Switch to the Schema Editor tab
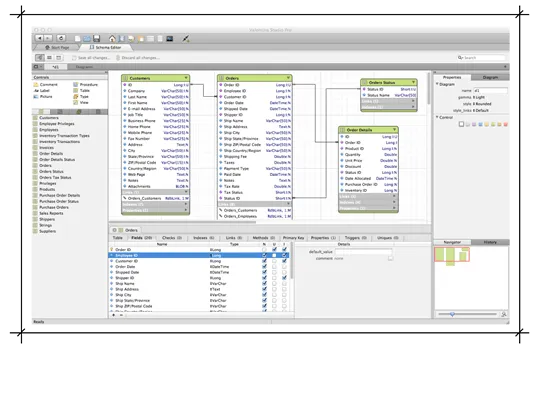The width and height of the screenshot is (538, 400). click(105, 47)
